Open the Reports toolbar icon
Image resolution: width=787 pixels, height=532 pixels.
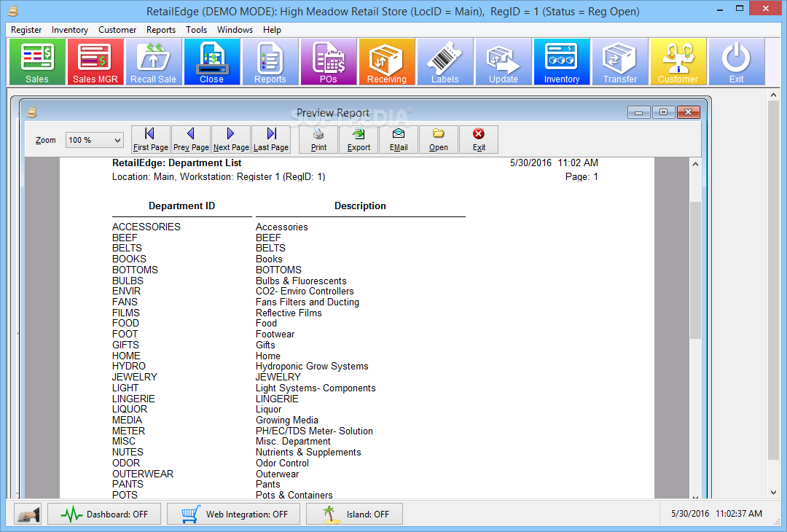[x=270, y=62]
